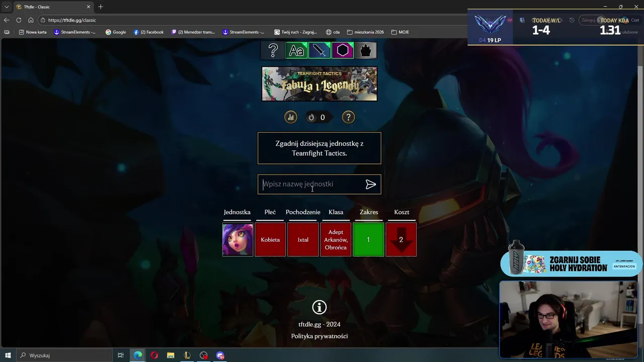
Task: Switch to Microsoft Edge on taskbar
Action: 137,355
